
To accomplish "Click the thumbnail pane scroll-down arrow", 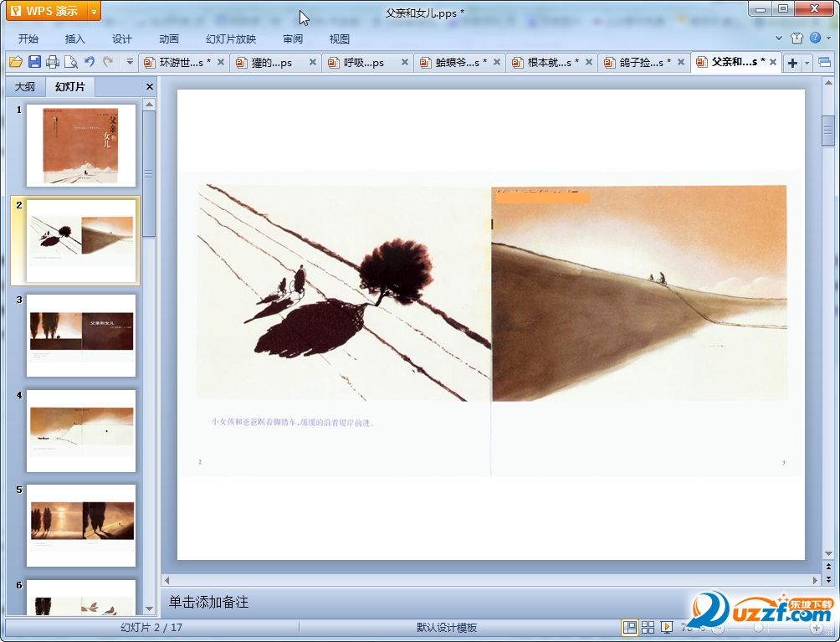I will point(150,609).
